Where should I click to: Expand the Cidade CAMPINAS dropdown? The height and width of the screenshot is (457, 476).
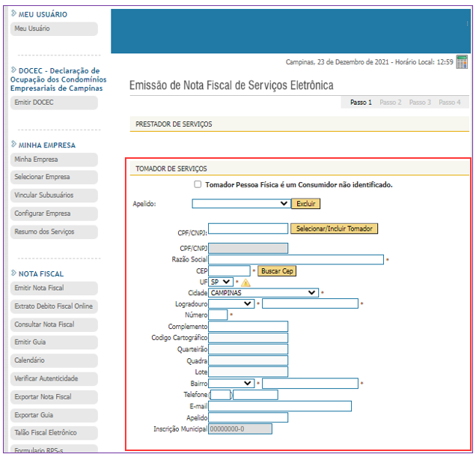coord(263,293)
